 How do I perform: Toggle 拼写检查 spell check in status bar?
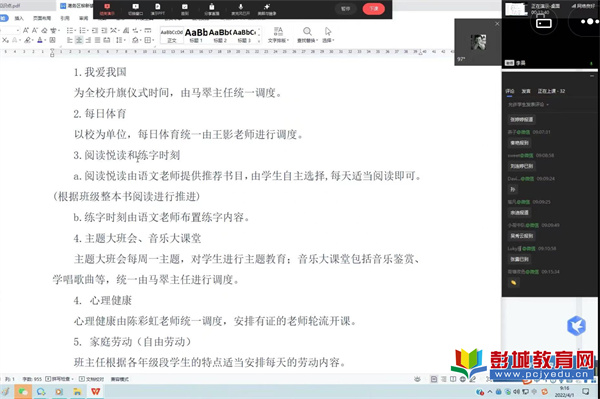point(59,379)
